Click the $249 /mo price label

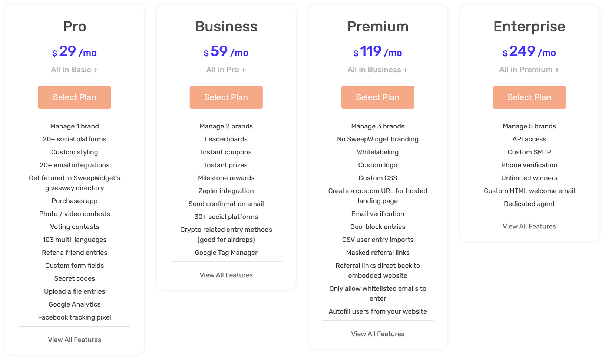click(x=529, y=52)
